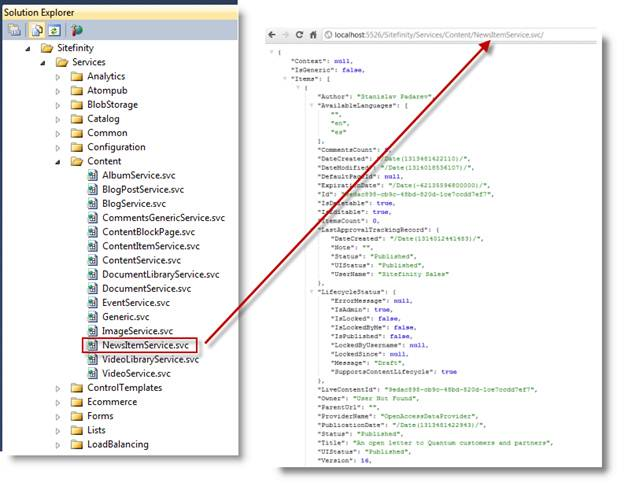Click the browser forward arrow

[286, 35]
